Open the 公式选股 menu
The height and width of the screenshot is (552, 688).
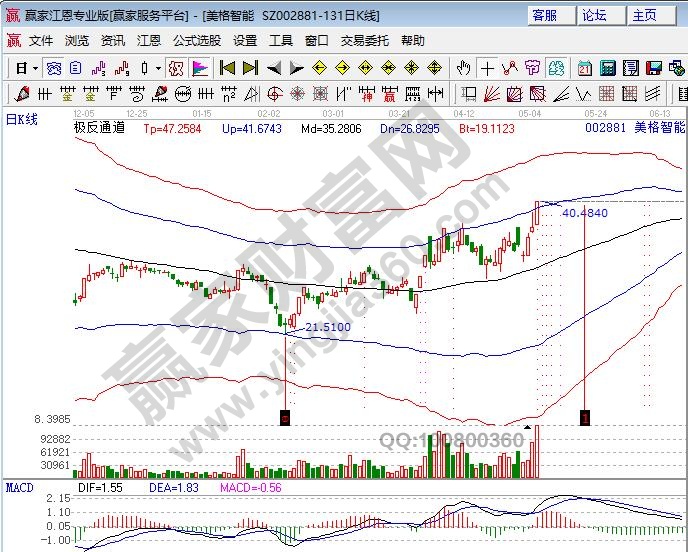click(x=197, y=41)
